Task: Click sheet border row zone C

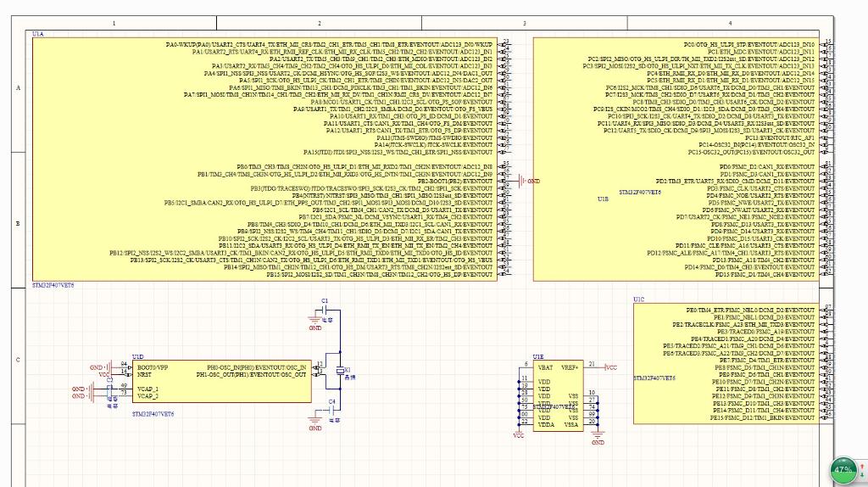Action: click(19, 360)
